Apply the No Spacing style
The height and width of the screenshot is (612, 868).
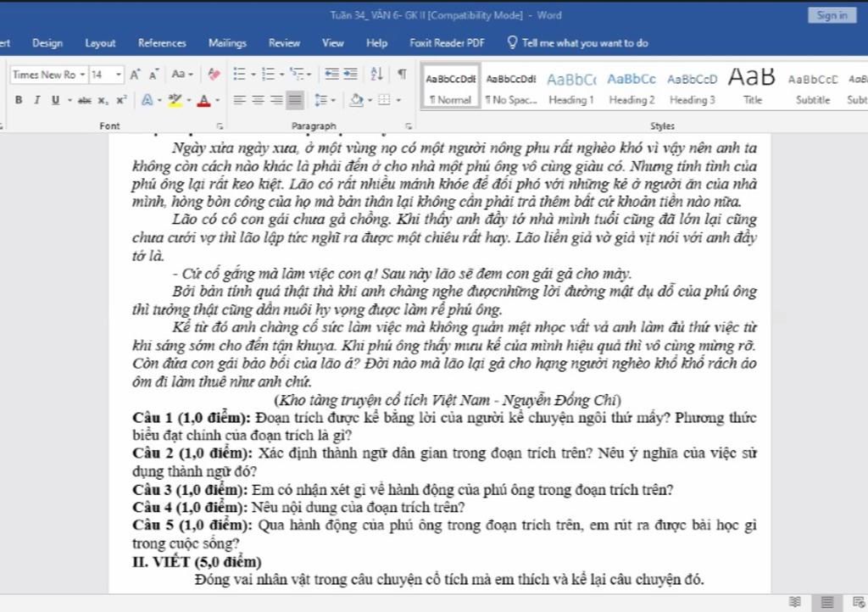tap(511, 88)
